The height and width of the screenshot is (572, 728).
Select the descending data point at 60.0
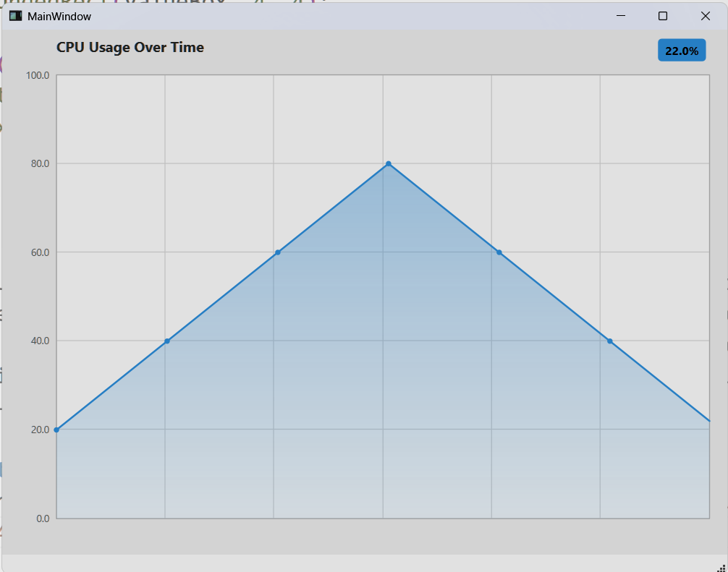tap(499, 252)
